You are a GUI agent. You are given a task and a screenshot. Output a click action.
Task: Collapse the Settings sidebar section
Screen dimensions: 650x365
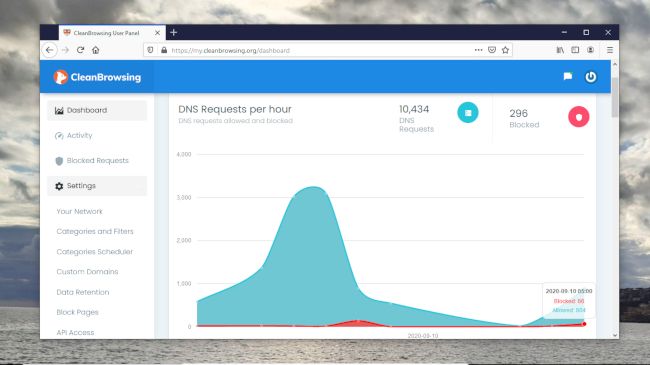pyautogui.click(x=97, y=186)
